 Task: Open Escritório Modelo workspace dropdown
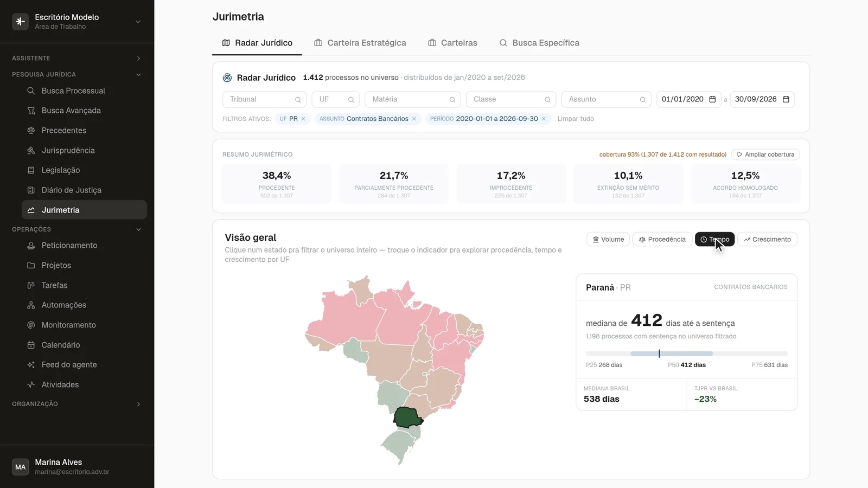point(77,22)
